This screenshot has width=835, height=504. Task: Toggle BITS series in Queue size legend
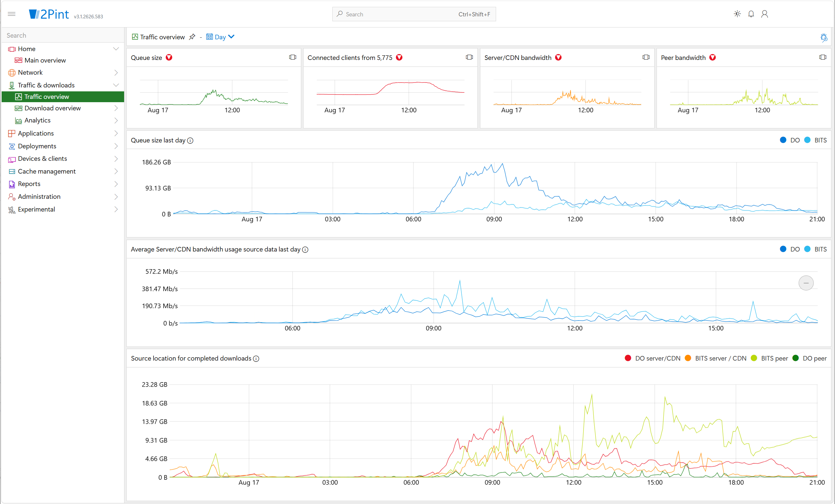815,140
